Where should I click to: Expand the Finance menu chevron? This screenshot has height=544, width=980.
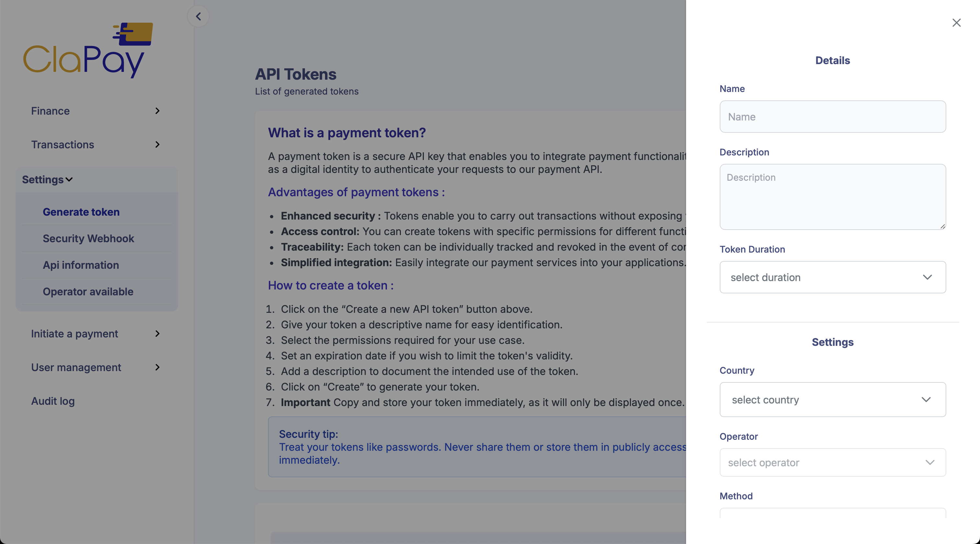157,111
